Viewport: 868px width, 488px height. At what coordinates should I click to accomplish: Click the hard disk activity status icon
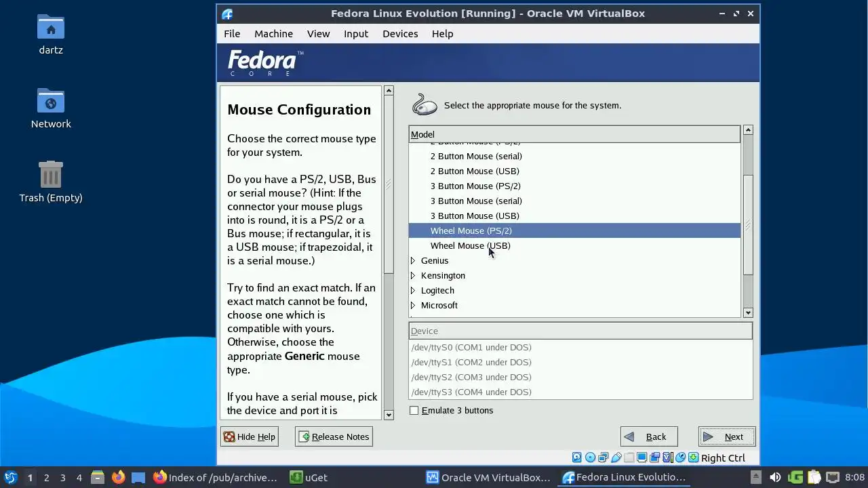click(x=577, y=457)
